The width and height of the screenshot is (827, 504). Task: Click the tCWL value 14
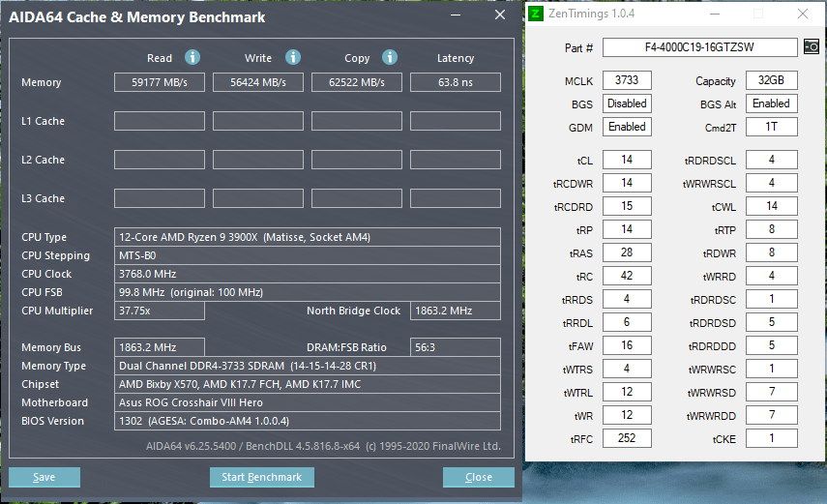[772, 206]
